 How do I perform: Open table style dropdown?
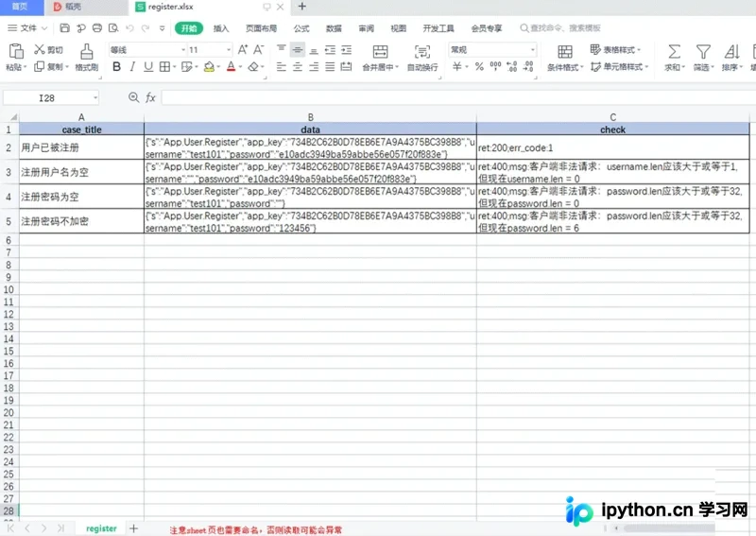tap(616, 50)
